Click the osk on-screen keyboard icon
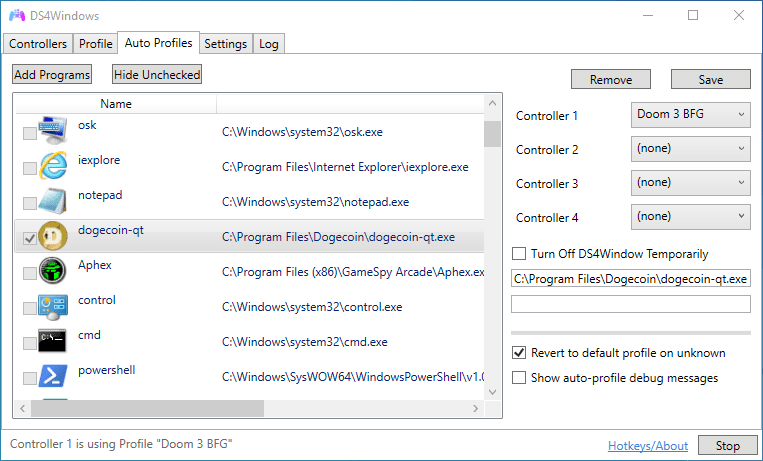 [x=52, y=131]
